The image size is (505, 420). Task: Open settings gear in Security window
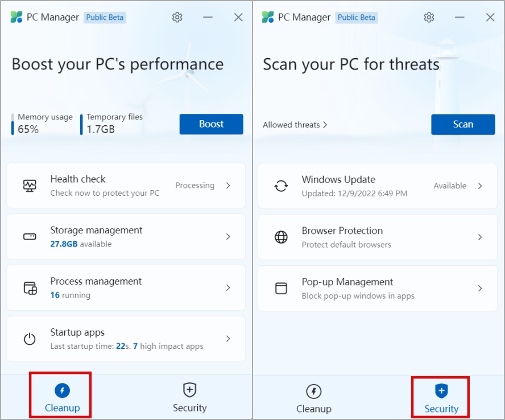tap(429, 17)
